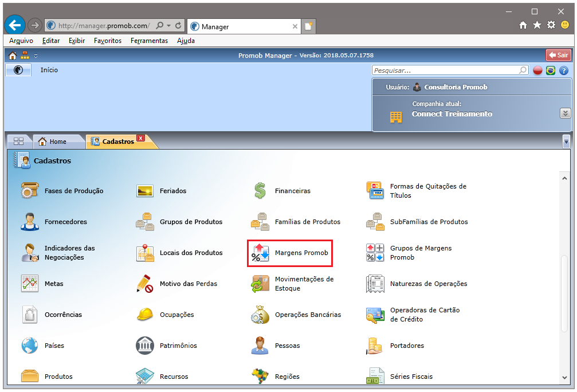577x392 pixels.
Task: Click the smiley feedback icon
Action: pyautogui.click(x=565, y=25)
